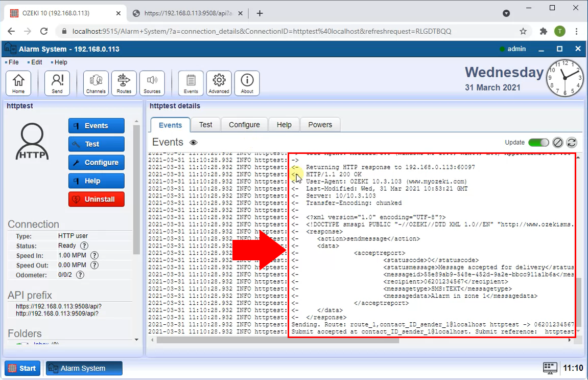588x380 pixels.
Task: Click the on-screen keyboard icon in the taskbar
Action: click(550, 368)
